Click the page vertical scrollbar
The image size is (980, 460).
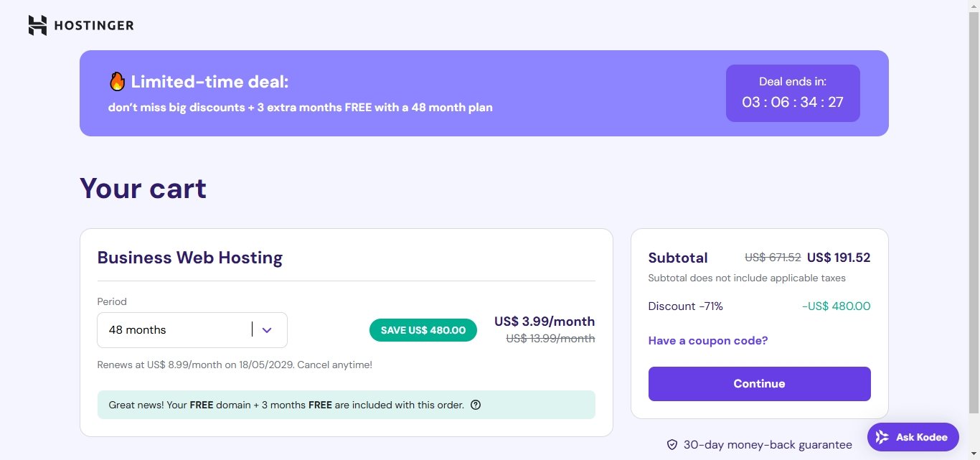point(974,215)
